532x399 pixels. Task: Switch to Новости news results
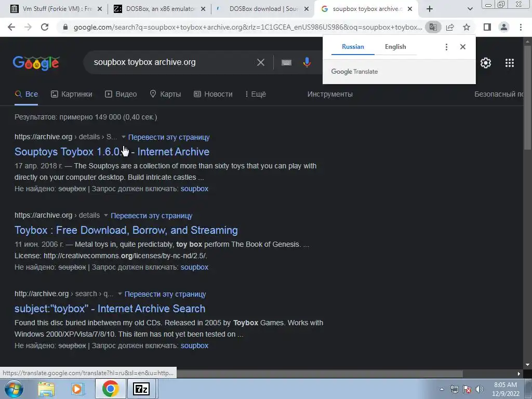213,94
